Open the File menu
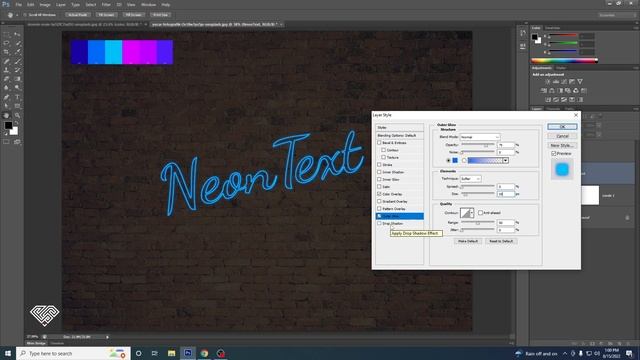 point(19,4)
